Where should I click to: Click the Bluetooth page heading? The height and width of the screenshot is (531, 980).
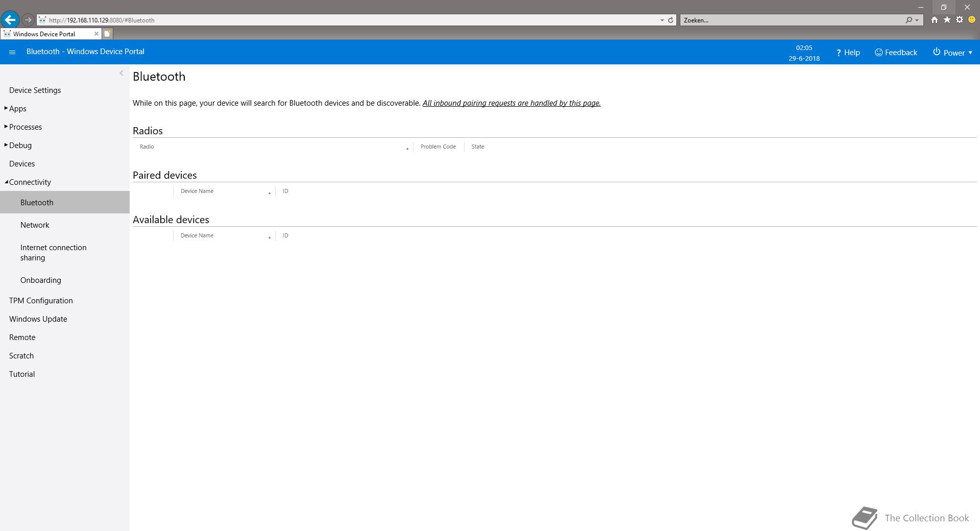pyautogui.click(x=159, y=77)
